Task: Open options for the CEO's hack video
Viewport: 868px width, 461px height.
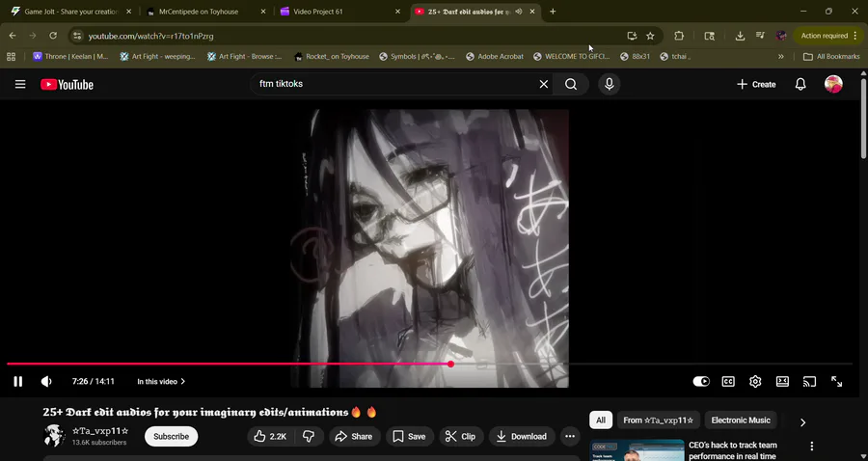Action: click(x=811, y=447)
